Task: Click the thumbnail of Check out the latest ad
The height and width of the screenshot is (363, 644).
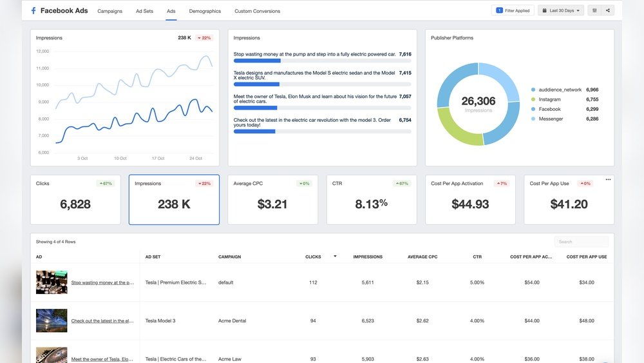Action: pyautogui.click(x=52, y=320)
